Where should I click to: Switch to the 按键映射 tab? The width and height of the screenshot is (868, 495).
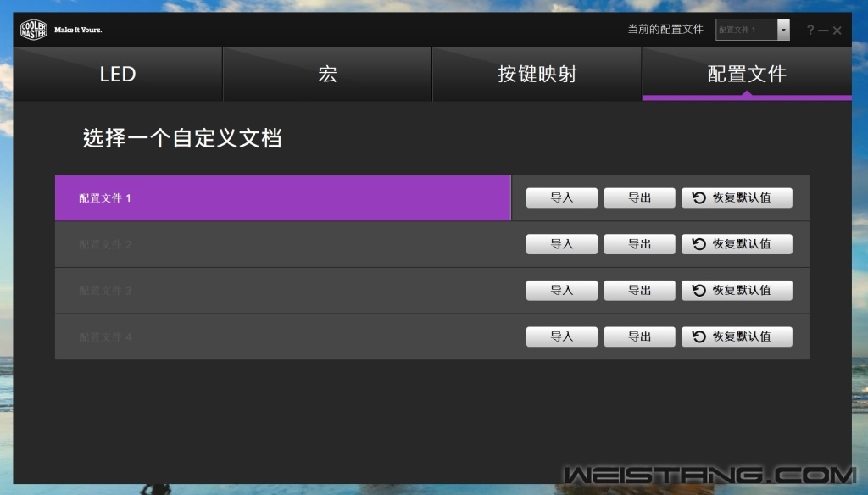(x=537, y=75)
